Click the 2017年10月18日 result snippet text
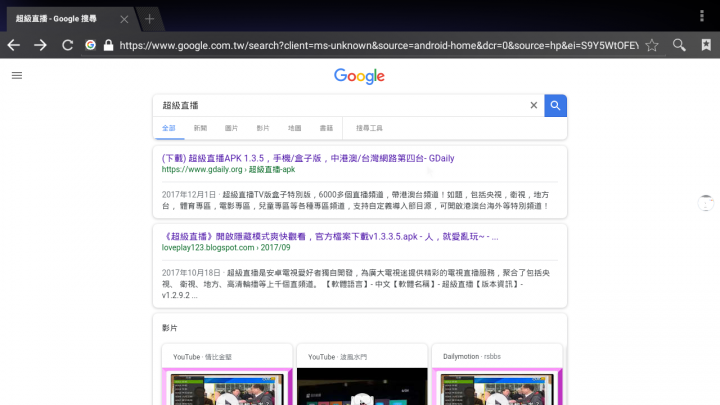The image size is (720, 405). (x=356, y=284)
